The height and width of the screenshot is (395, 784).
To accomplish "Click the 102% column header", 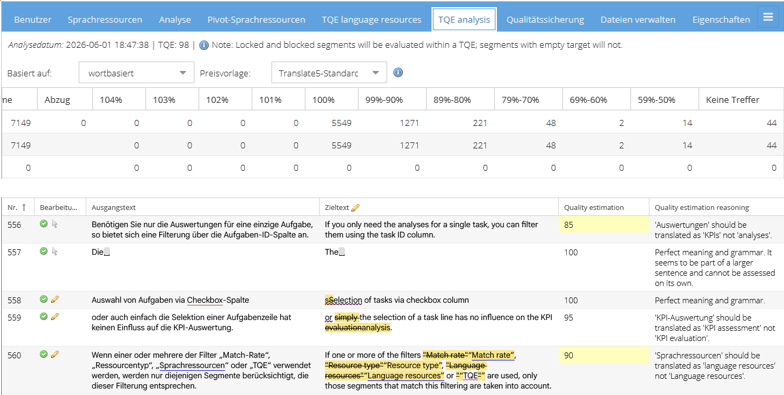I will click(226, 100).
